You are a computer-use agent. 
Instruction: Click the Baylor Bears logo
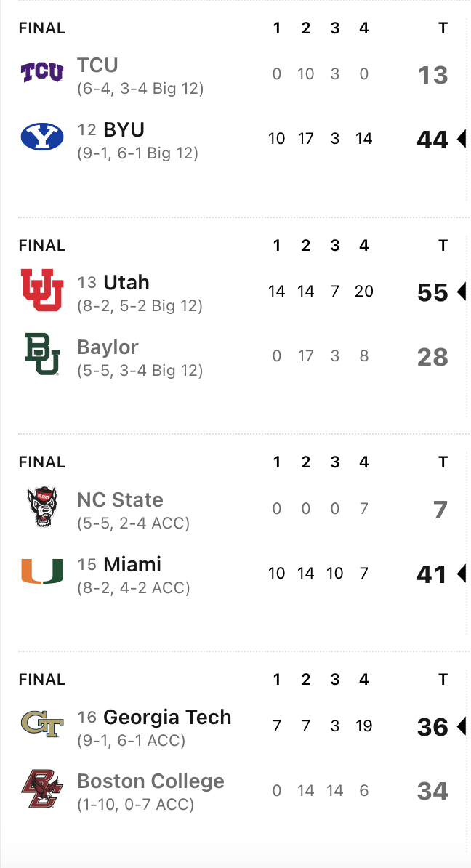click(x=41, y=355)
